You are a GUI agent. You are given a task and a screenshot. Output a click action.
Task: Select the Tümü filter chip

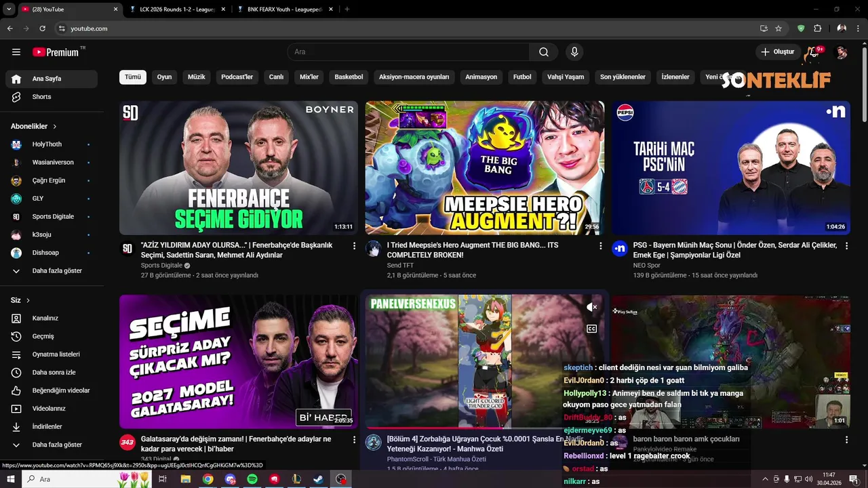pos(133,77)
